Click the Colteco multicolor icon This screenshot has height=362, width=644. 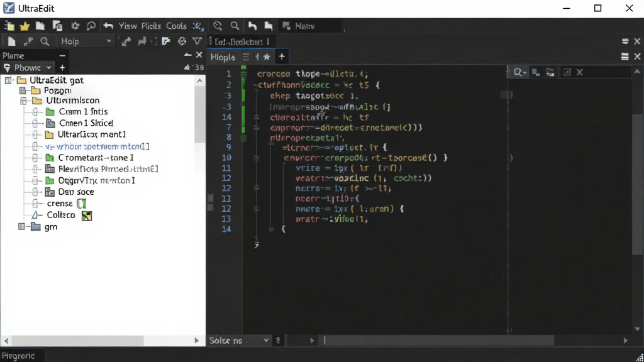(87, 216)
